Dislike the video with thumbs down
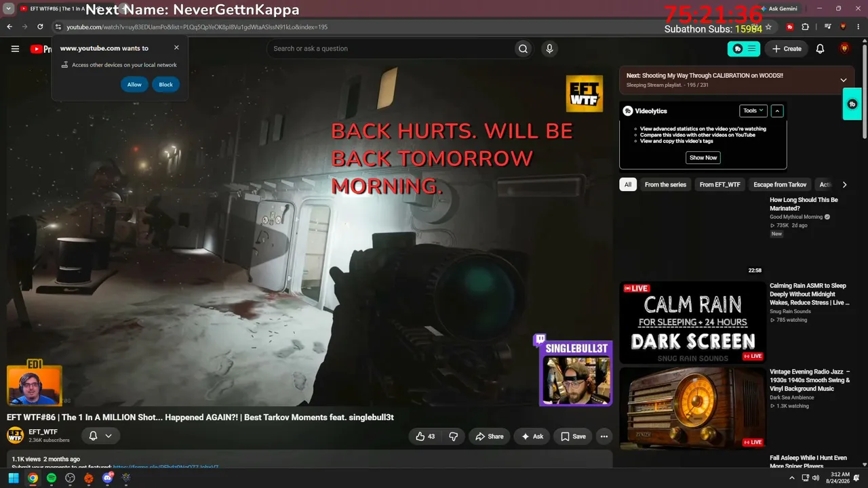 coord(454,436)
